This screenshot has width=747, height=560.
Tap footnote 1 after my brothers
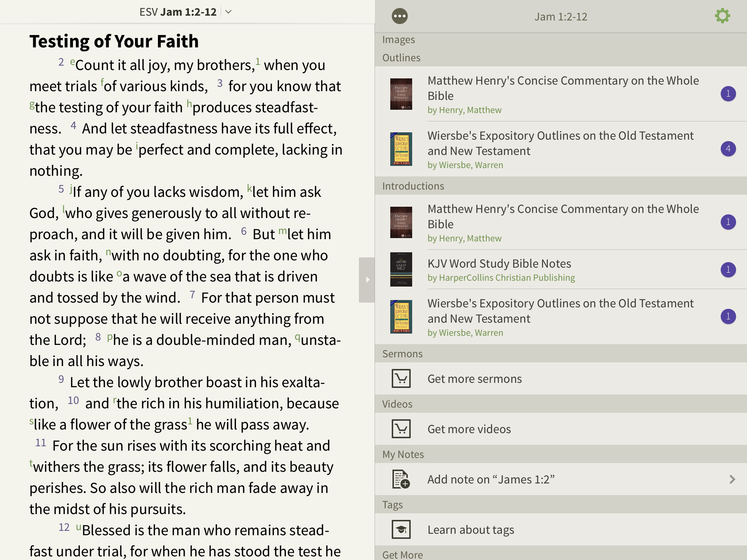(258, 61)
